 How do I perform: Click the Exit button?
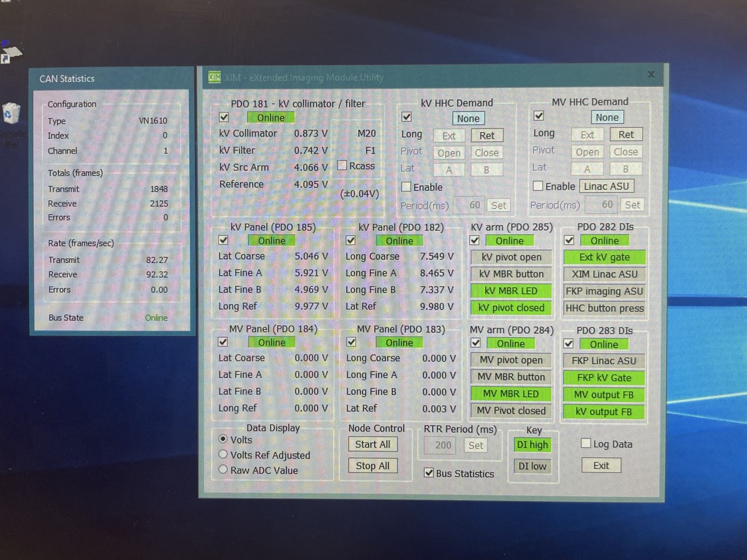[x=601, y=466]
